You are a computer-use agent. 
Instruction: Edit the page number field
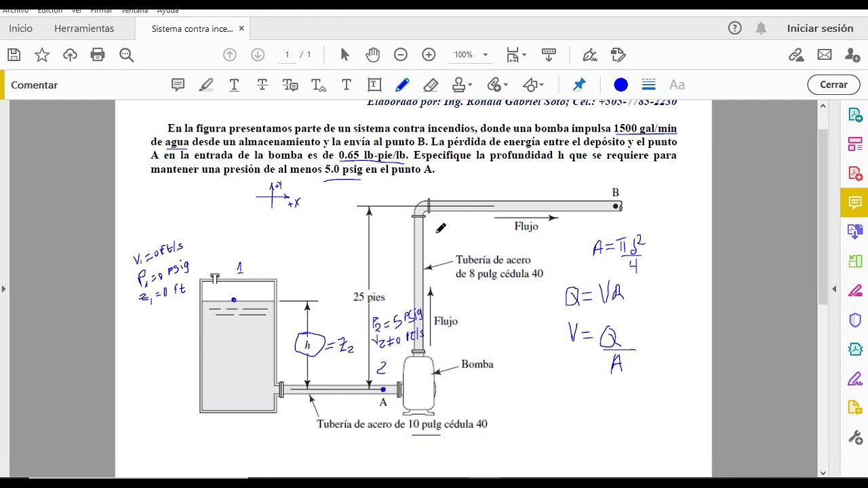[x=287, y=55]
